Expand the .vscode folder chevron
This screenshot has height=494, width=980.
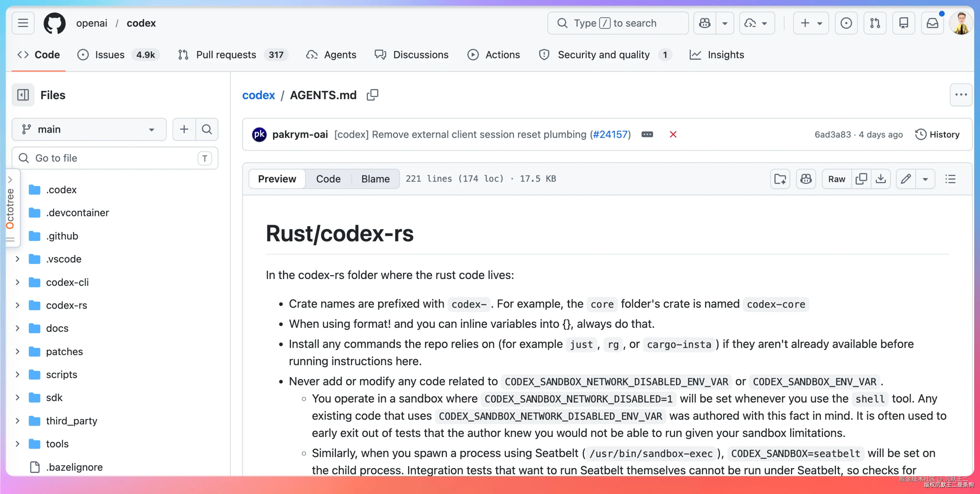pos(17,259)
